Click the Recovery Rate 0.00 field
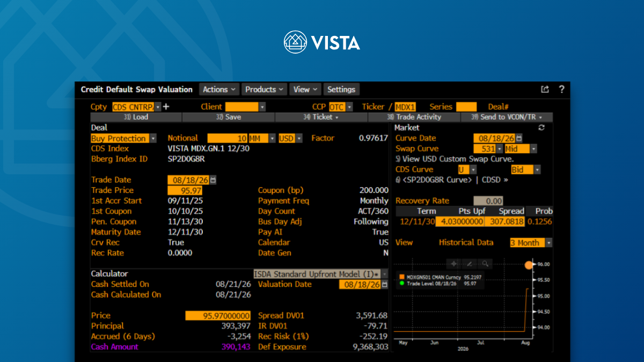 point(488,201)
